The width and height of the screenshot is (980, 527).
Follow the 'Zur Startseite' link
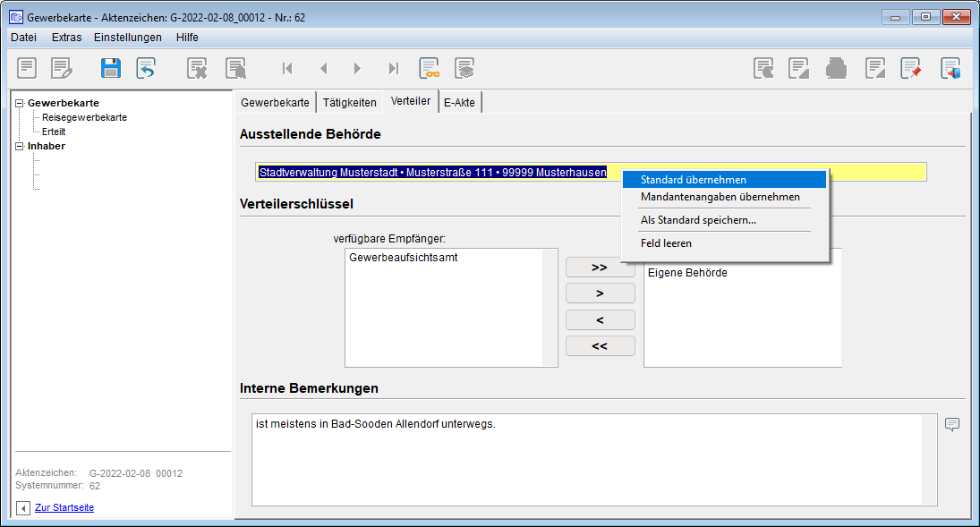click(64, 507)
